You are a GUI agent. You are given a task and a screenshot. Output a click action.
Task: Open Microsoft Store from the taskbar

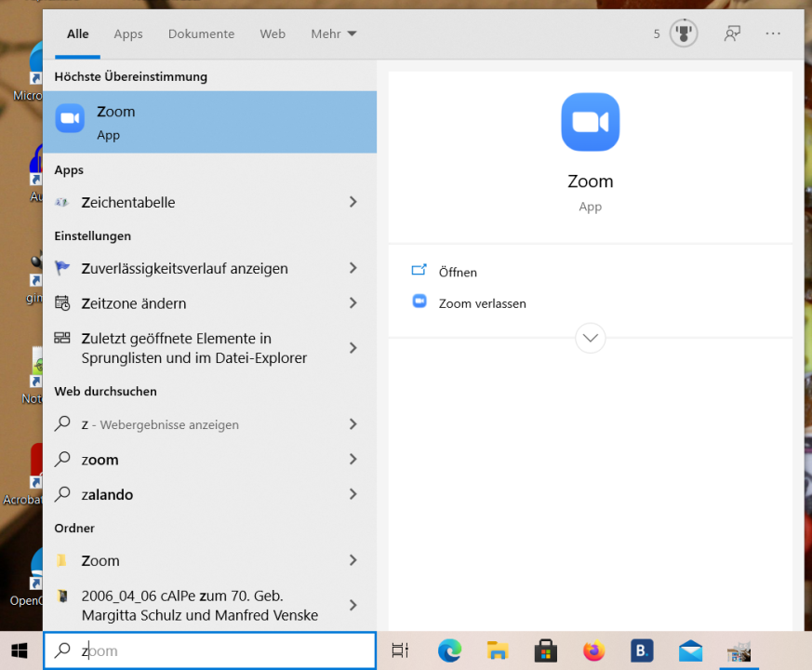pyautogui.click(x=545, y=650)
